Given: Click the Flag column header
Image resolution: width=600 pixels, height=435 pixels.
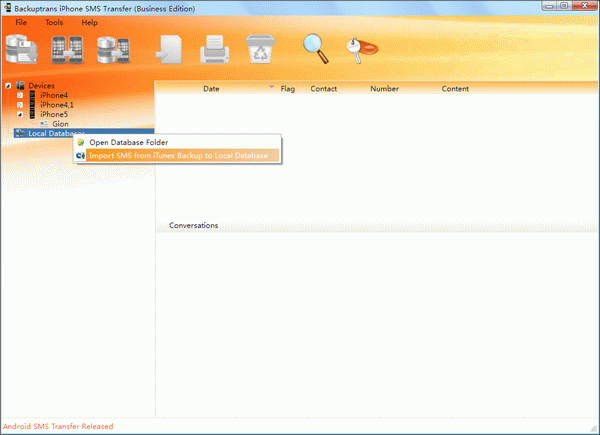Looking at the screenshot, I should (287, 89).
